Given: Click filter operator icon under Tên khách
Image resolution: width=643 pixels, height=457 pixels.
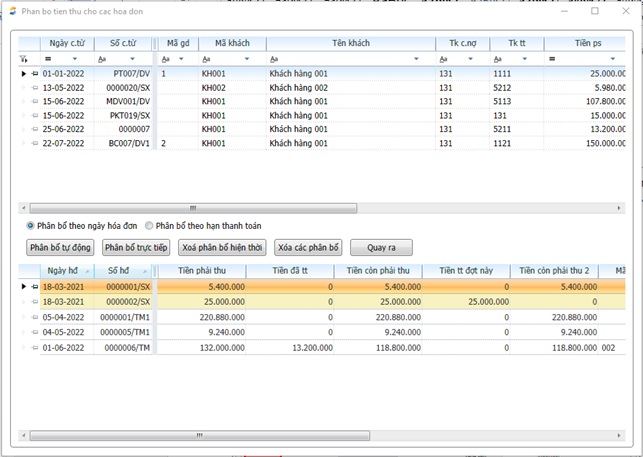Looking at the screenshot, I should click(x=274, y=59).
